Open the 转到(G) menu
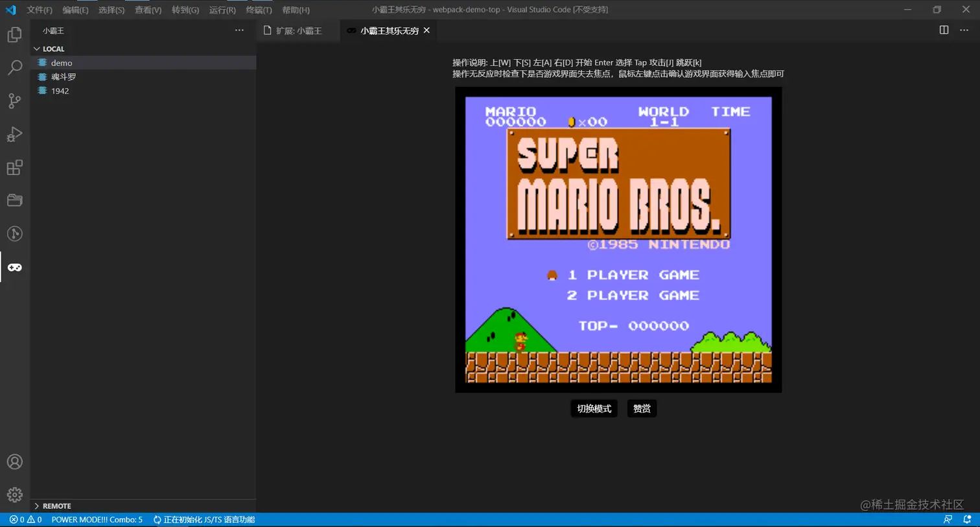Viewport: 980px width, 527px height. [185, 10]
